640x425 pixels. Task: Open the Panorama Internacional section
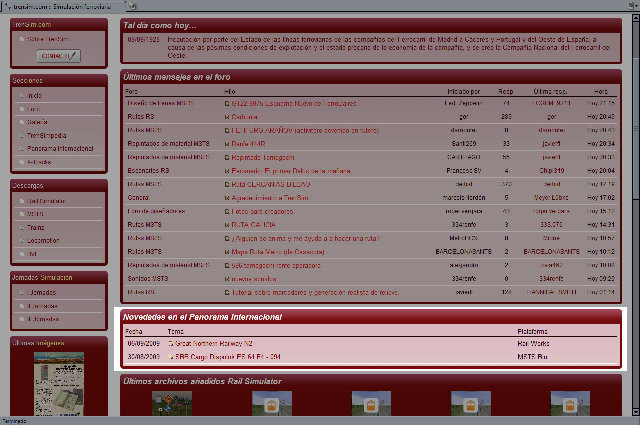[62, 147]
